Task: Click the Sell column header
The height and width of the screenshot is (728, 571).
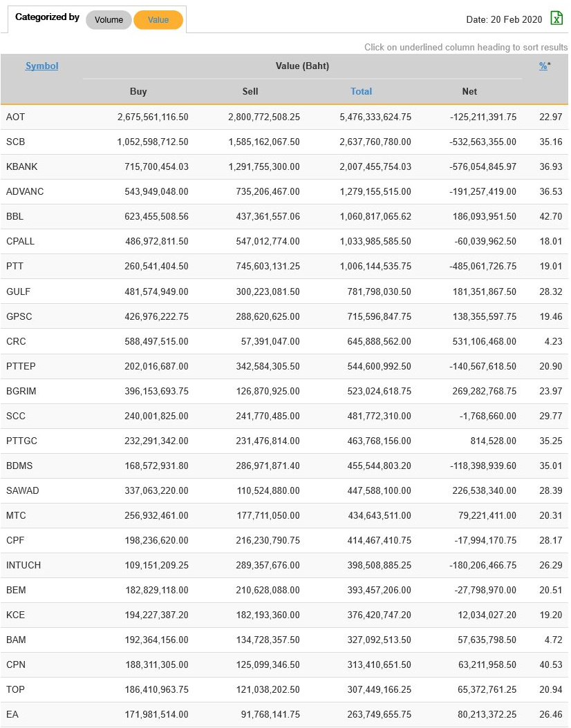Action: [x=250, y=91]
